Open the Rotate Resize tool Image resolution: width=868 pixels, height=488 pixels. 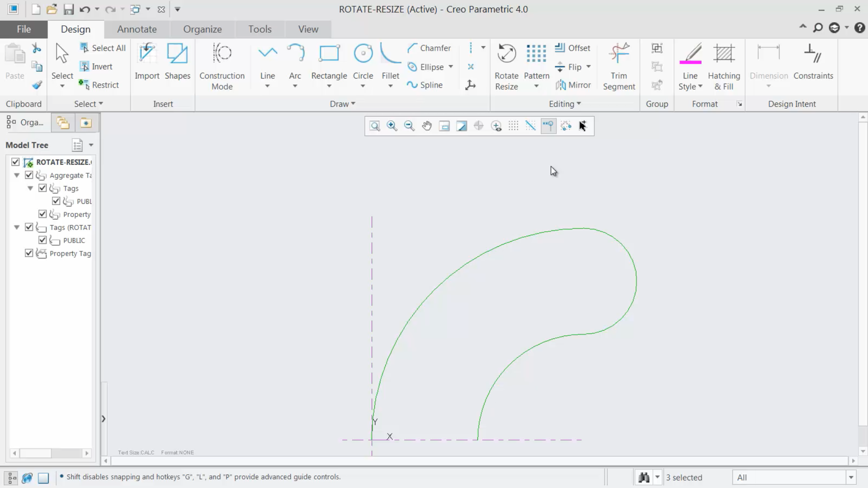coord(506,63)
